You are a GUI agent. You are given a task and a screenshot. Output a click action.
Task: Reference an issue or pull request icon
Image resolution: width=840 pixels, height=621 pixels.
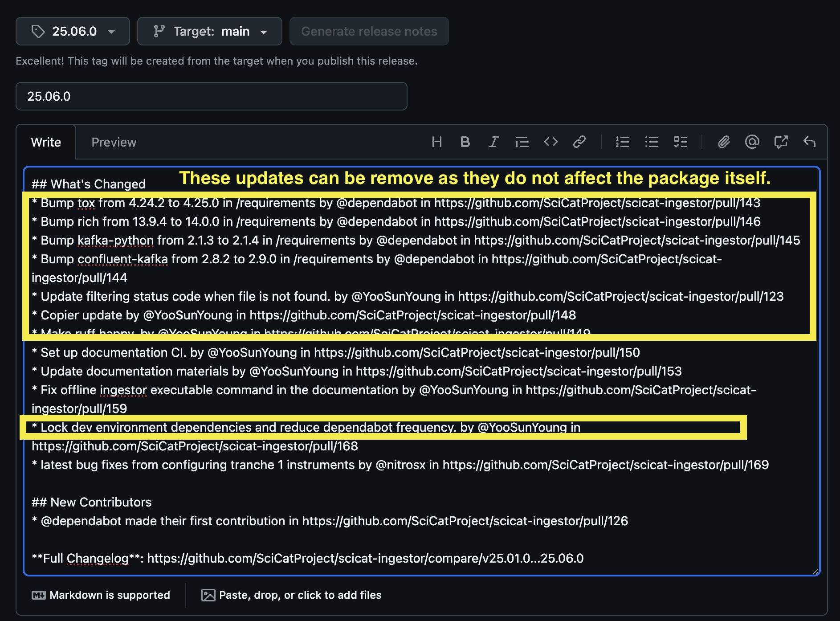point(781,142)
